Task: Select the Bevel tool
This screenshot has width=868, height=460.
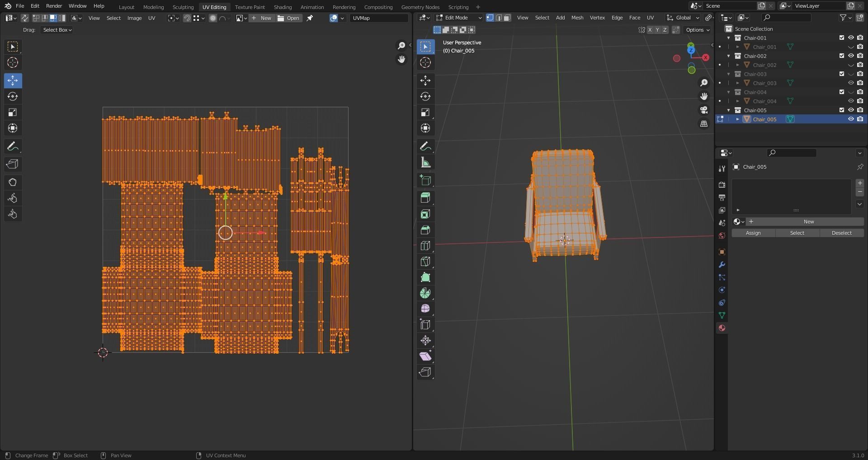Action: [x=425, y=230]
